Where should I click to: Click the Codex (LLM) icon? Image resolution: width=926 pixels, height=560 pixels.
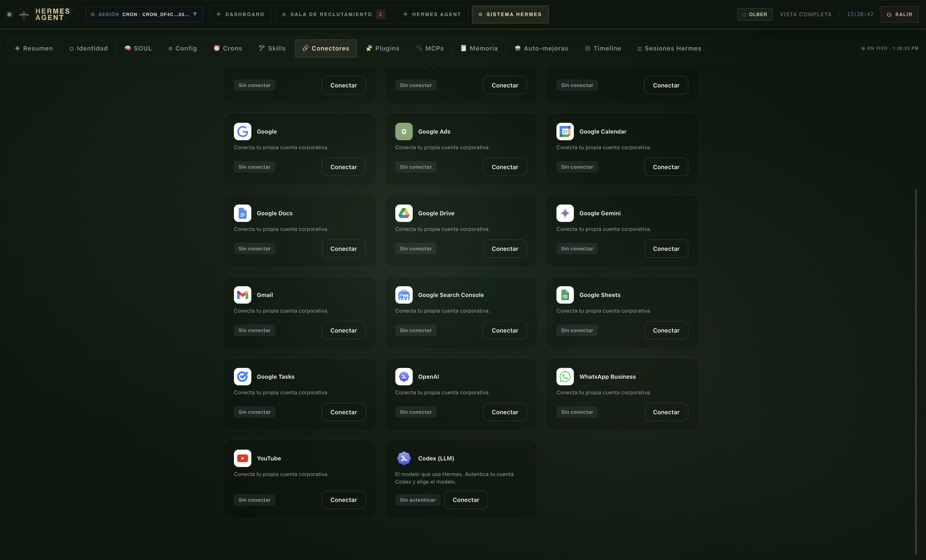point(404,458)
